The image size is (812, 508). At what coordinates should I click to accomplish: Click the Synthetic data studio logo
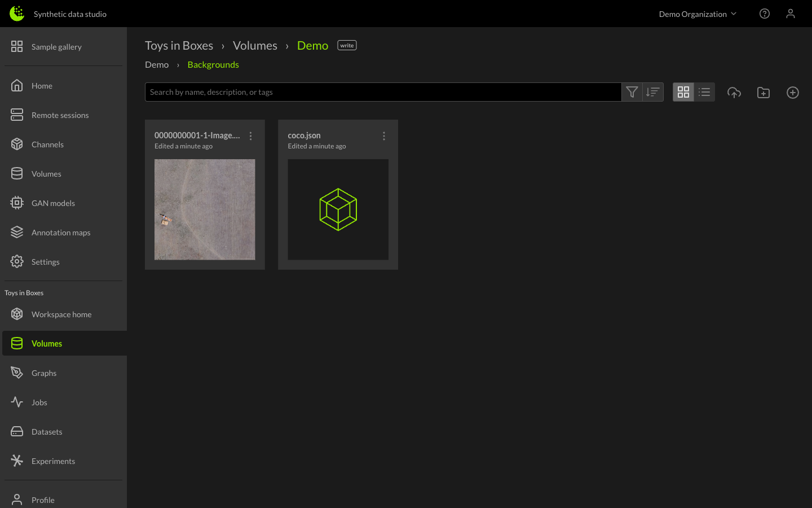click(x=17, y=14)
